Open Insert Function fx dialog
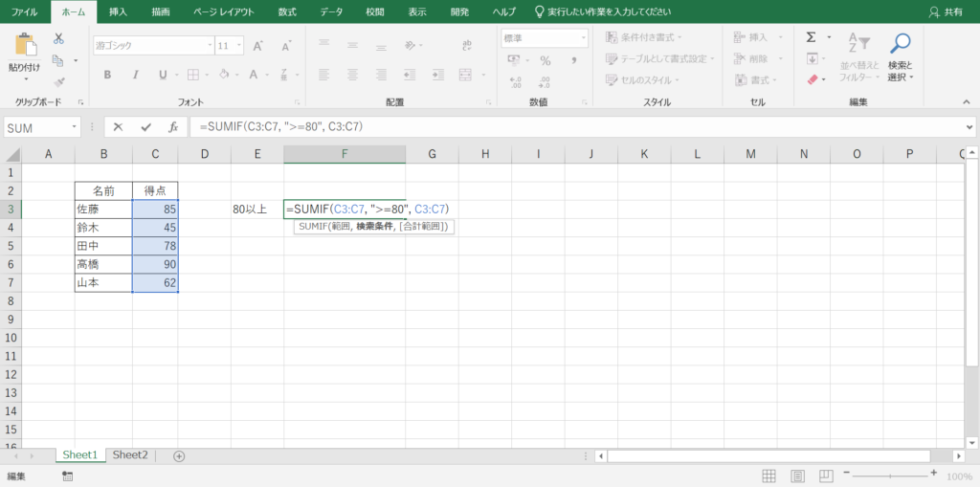Viewport: 980px width, 487px height. click(173, 127)
